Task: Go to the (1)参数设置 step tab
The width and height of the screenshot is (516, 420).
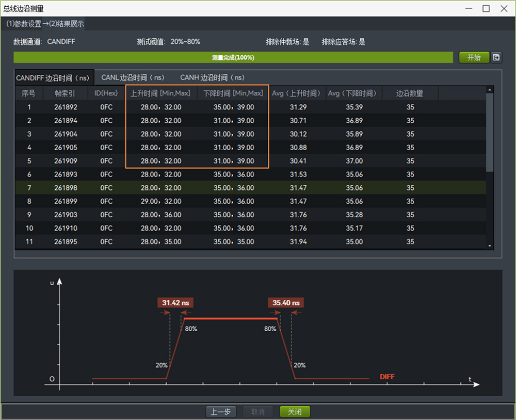Action: 24,24
